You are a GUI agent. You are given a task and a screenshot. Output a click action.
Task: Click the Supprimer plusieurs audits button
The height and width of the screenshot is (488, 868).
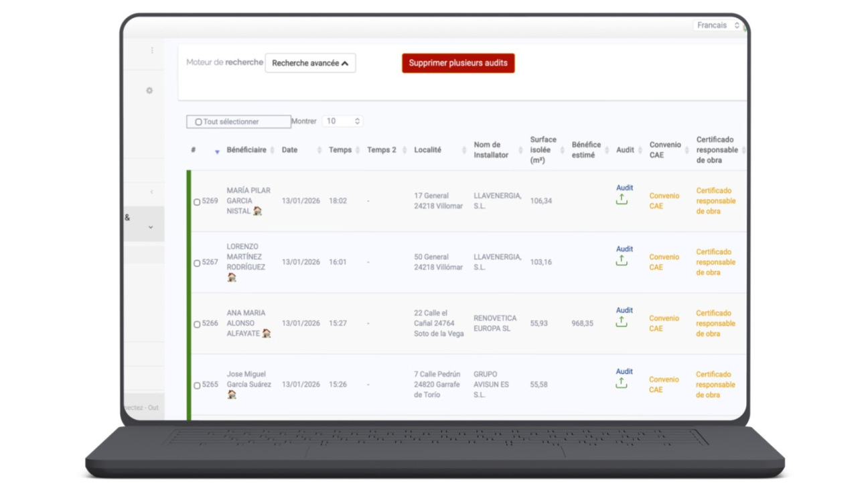(x=458, y=63)
